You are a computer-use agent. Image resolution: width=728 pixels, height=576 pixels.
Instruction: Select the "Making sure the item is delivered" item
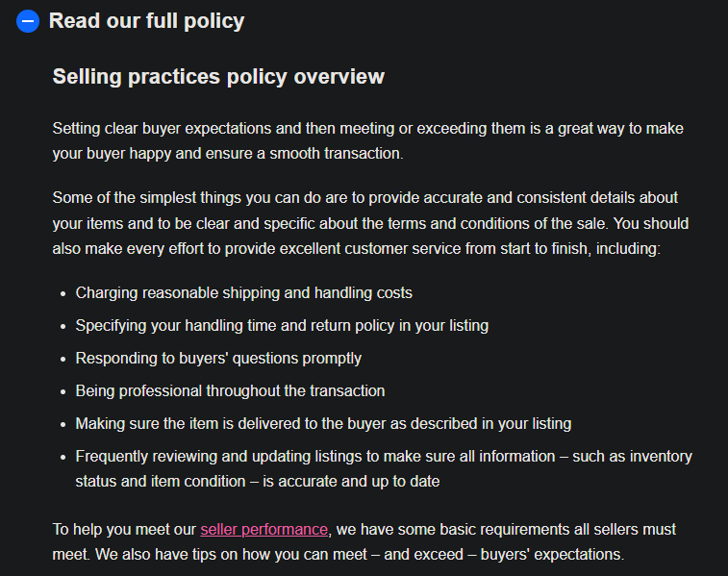pyautogui.click(x=323, y=424)
